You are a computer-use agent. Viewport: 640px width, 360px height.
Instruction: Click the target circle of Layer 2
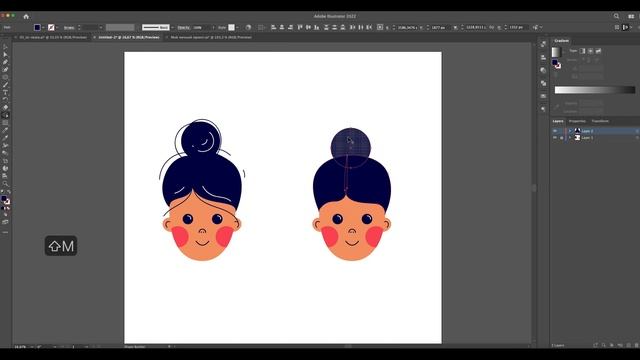pos(637,131)
